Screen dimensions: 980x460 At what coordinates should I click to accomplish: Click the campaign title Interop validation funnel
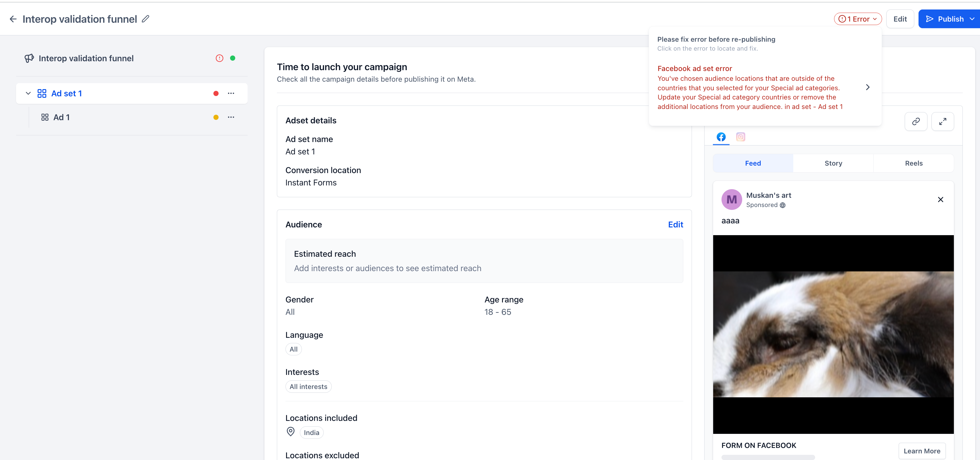tap(79, 19)
